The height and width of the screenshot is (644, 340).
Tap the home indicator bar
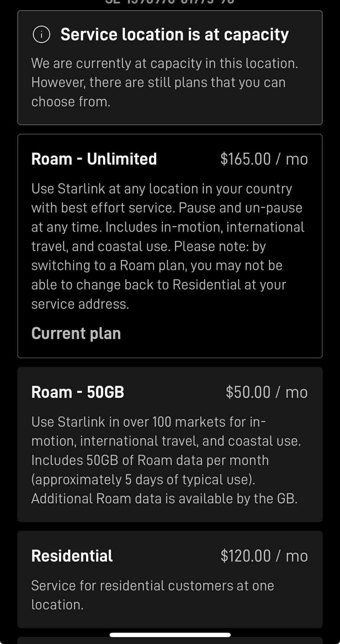170,635
